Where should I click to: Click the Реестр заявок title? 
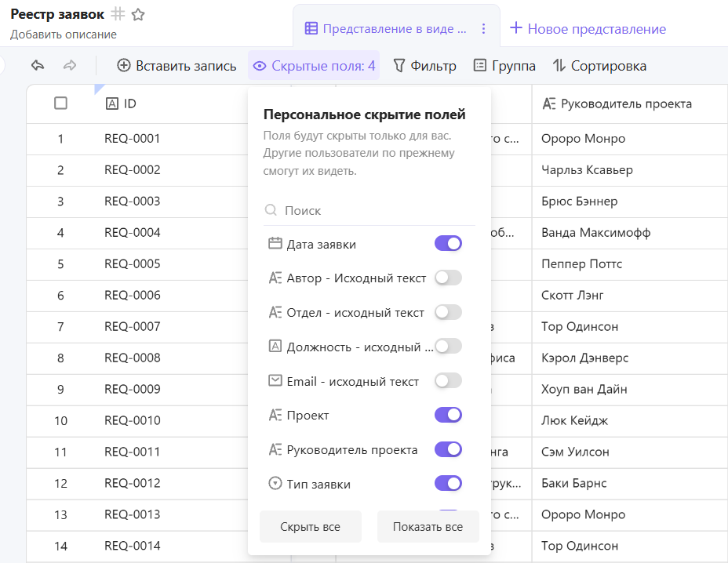click(57, 14)
